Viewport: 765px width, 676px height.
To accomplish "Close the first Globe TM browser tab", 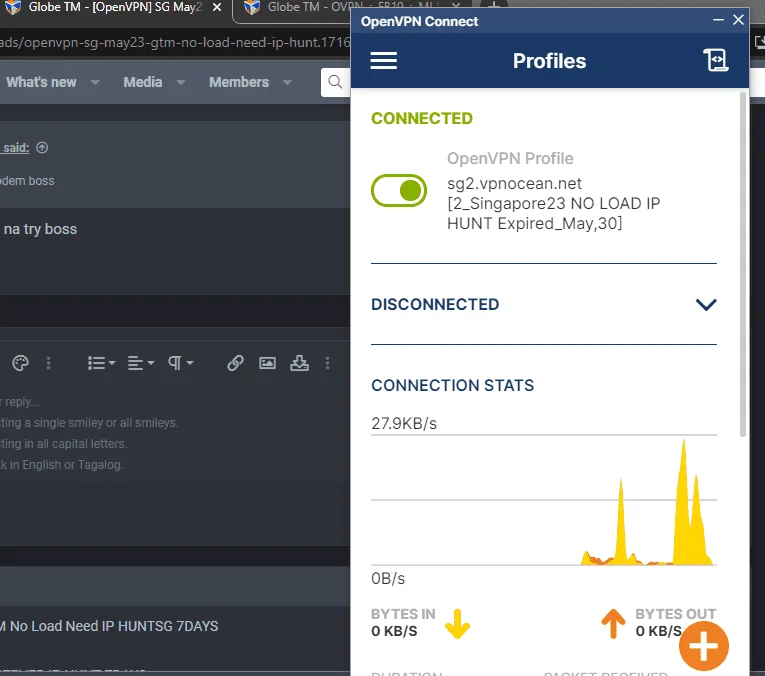I will point(217,7).
